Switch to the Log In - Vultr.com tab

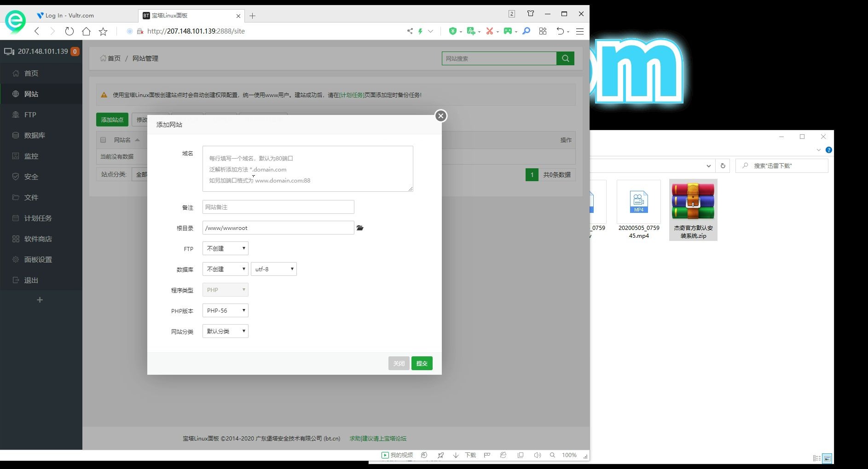pos(69,15)
